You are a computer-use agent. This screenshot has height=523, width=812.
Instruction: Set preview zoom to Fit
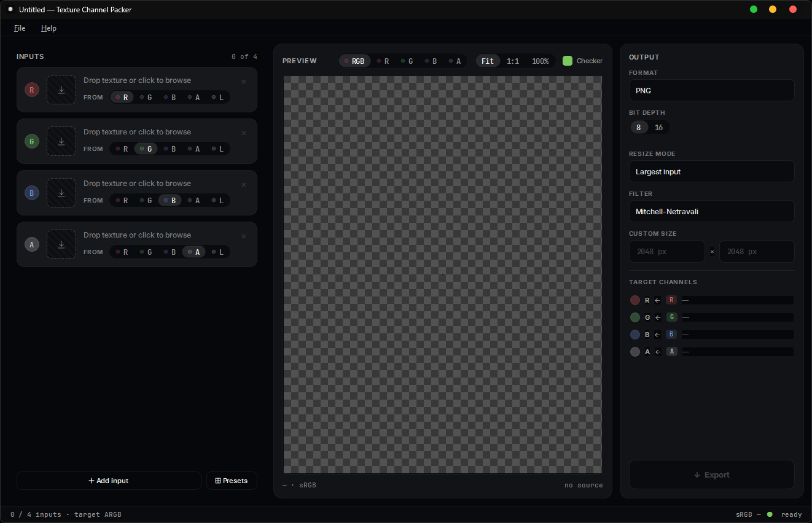pos(488,61)
